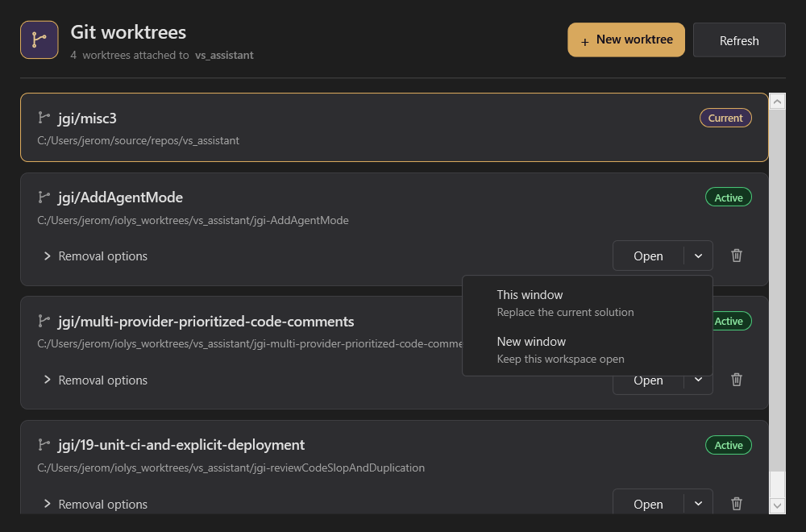Select the jgi/19-unit-ci-and-explicit-deployment title
This screenshot has height=532, width=806.
pos(181,445)
